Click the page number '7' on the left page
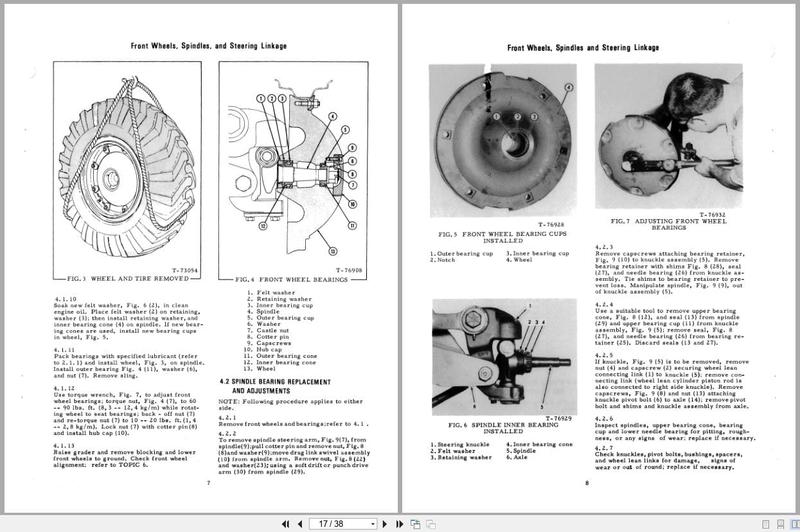Screen dimensions: 800x532 coord(208,483)
